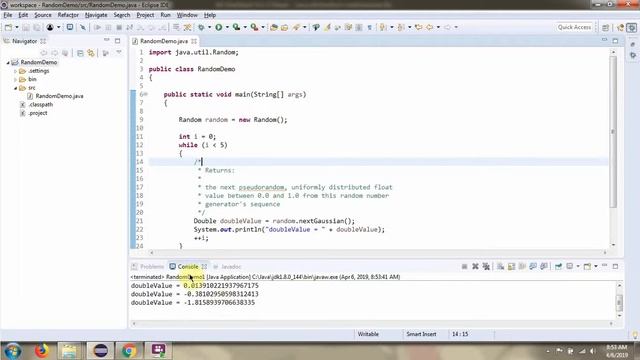Open the Refactor menu
This screenshot has height=360, width=640.
[x=68, y=15]
